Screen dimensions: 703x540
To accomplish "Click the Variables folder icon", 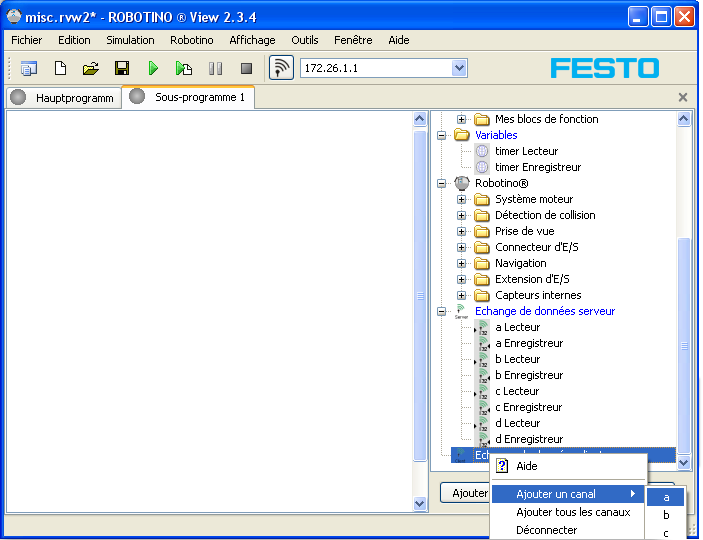I will (x=462, y=135).
